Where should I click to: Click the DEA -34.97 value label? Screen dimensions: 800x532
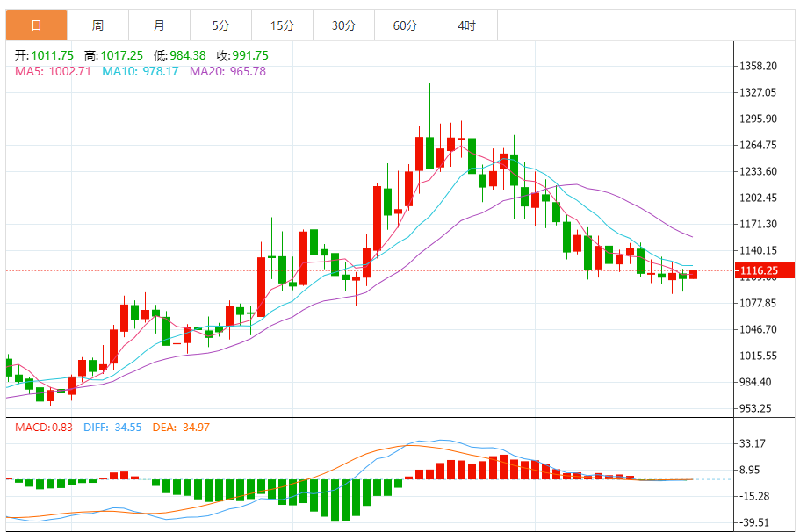[x=181, y=428]
